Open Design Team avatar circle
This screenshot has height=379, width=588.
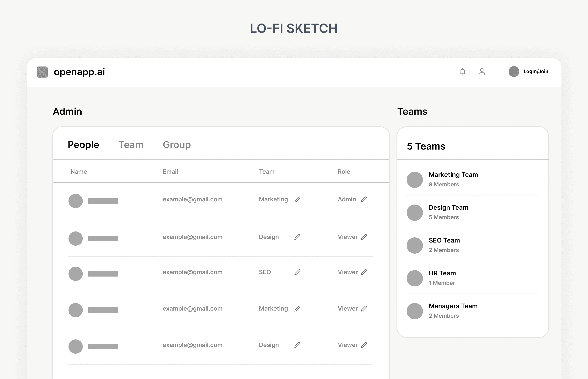tap(415, 213)
